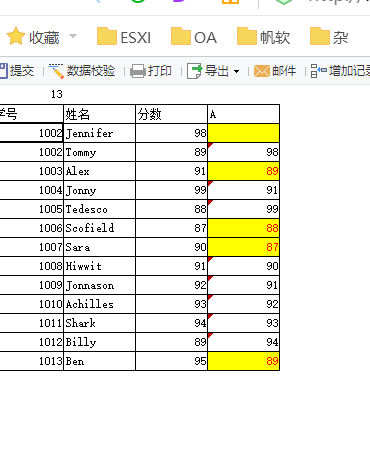
Task: Select the Jonnason name cell
Action: click(99, 285)
